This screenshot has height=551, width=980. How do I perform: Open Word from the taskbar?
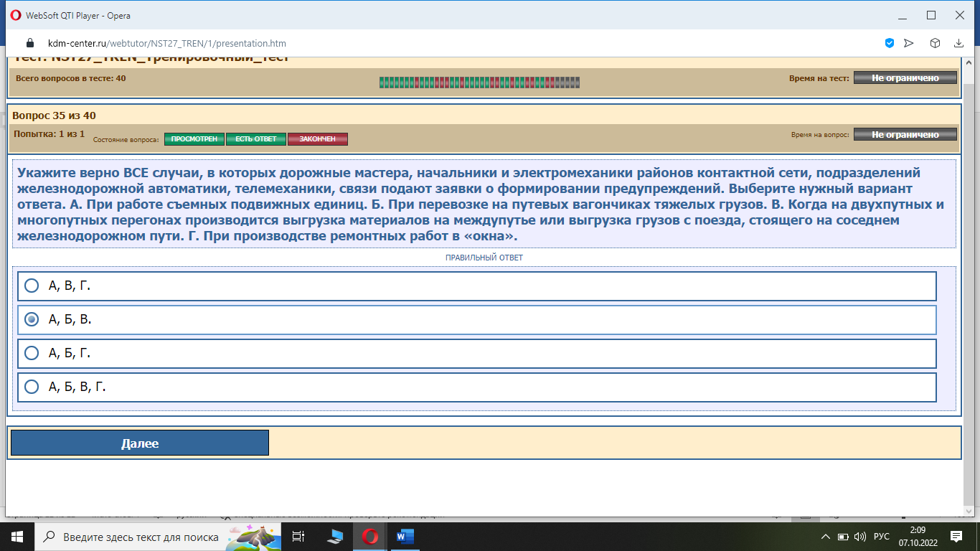[x=405, y=537]
